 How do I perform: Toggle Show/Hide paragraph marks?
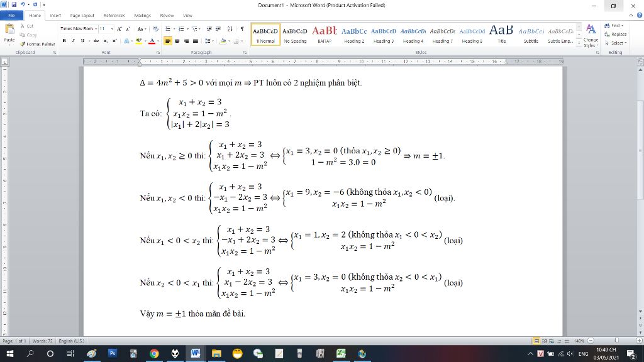pos(242,29)
